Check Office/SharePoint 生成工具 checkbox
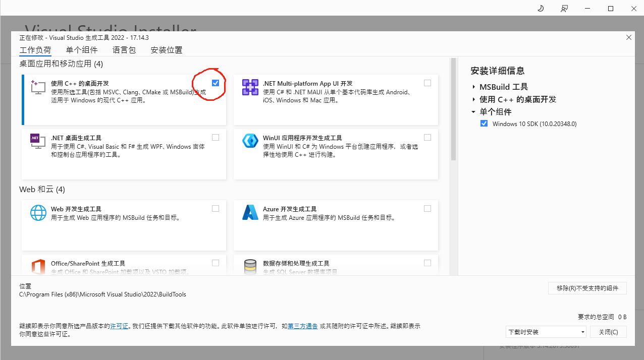The height and width of the screenshot is (360, 644). pos(216,263)
